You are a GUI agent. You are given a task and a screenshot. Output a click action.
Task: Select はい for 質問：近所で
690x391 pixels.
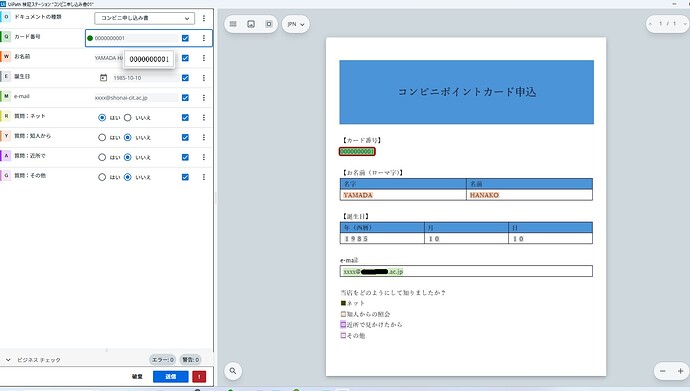102,157
